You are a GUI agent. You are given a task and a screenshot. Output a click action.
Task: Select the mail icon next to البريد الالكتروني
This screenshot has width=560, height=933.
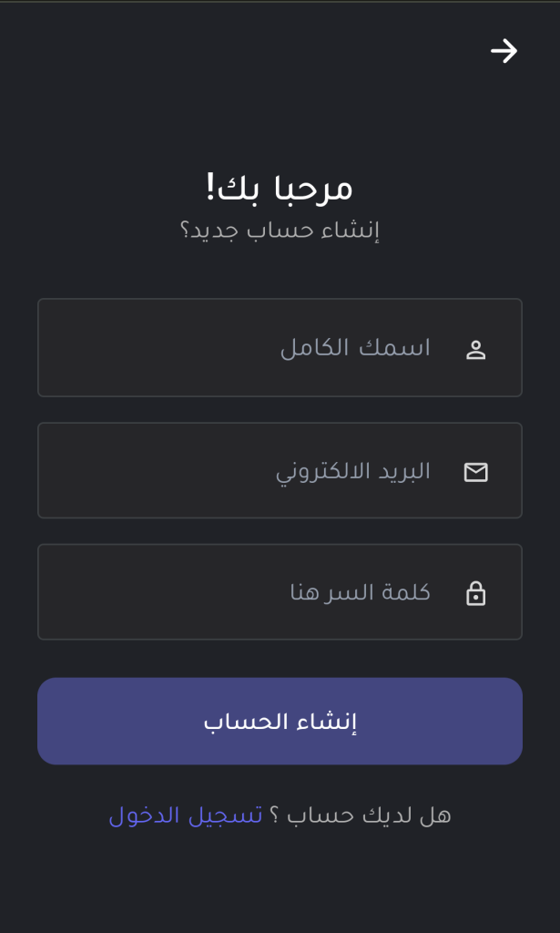tap(475, 471)
